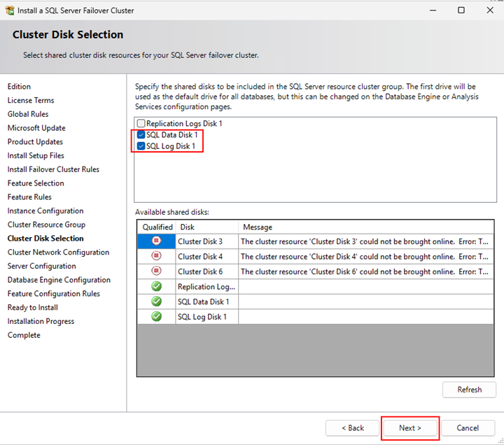Screen dimensions: 504x445
Task: Select Feature Selection step
Action: pyautogui.click(x=36, y=183)
